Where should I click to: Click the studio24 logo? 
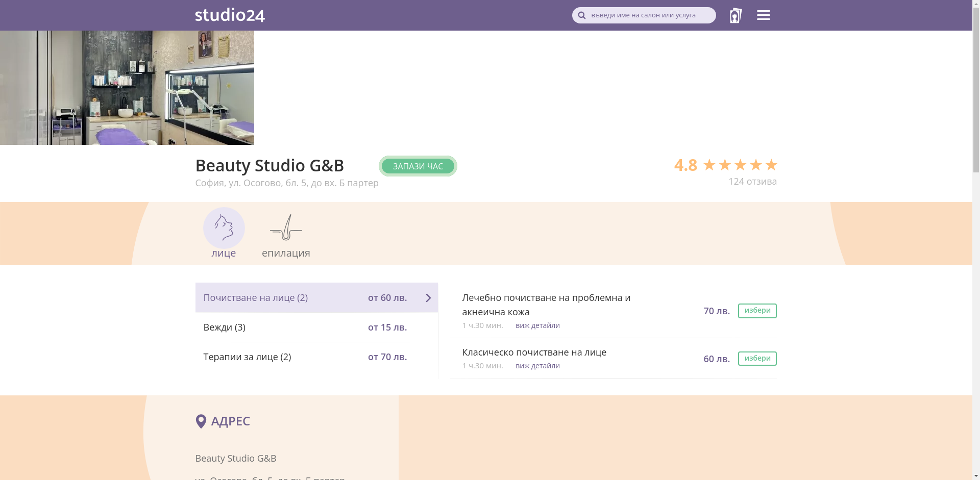(x=230, y=15)
